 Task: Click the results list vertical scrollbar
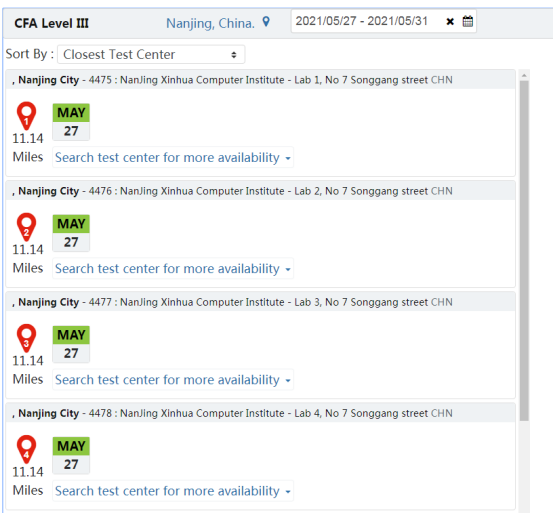[524, 251]
